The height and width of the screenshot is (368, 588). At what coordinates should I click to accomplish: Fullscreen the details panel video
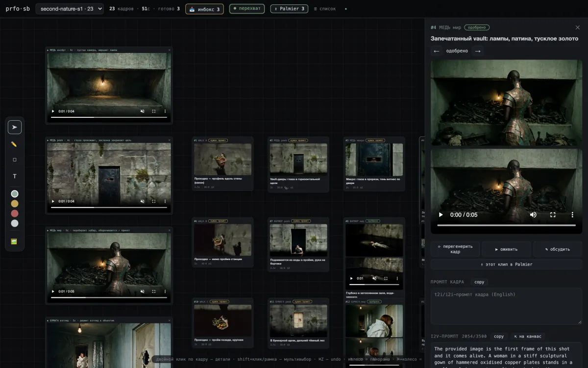click(553, 214)
